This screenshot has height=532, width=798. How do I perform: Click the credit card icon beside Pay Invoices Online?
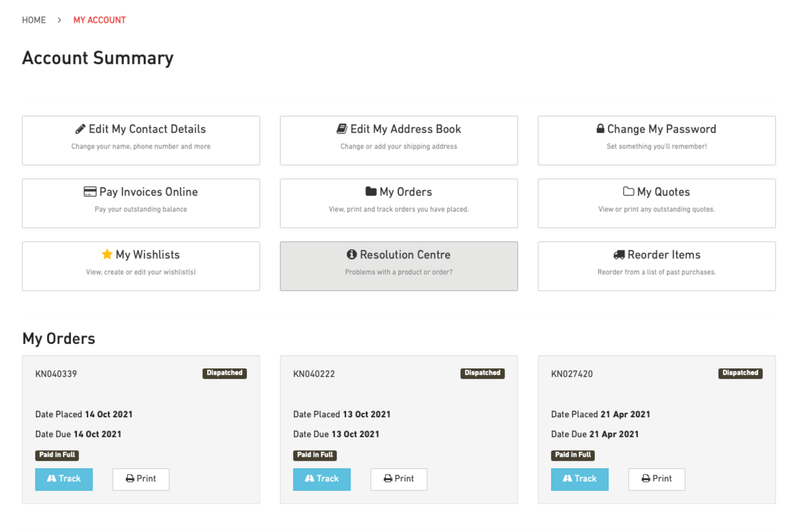(x=90, y=192)
